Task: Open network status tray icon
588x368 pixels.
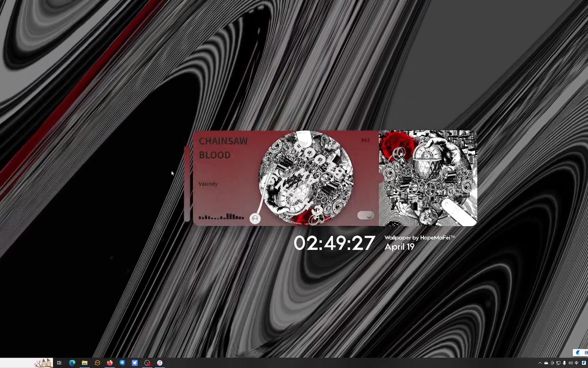Action: [558, 363]
